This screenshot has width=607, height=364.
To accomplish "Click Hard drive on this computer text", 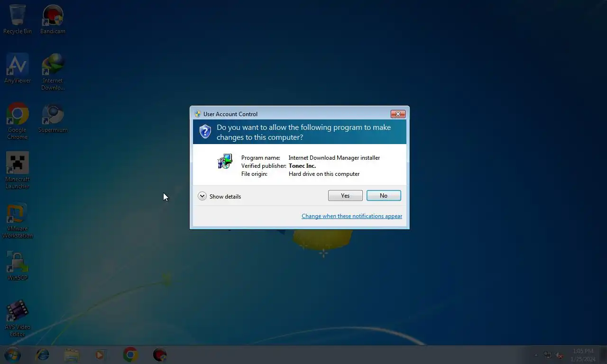I will coord(324,174).
